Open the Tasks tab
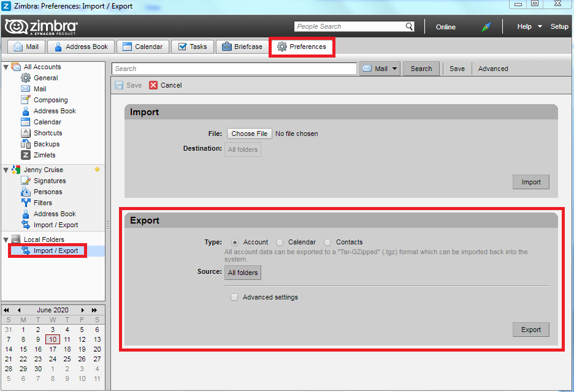 tap(191, 47)
